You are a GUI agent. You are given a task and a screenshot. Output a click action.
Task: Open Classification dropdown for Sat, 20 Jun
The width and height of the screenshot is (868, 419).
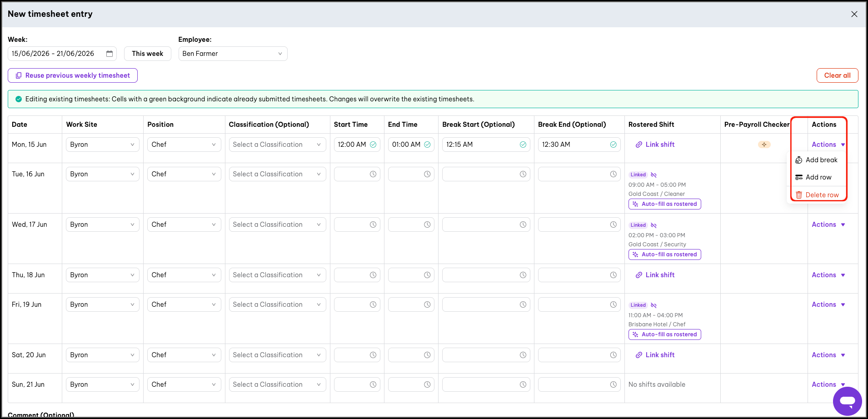[277, 355]
